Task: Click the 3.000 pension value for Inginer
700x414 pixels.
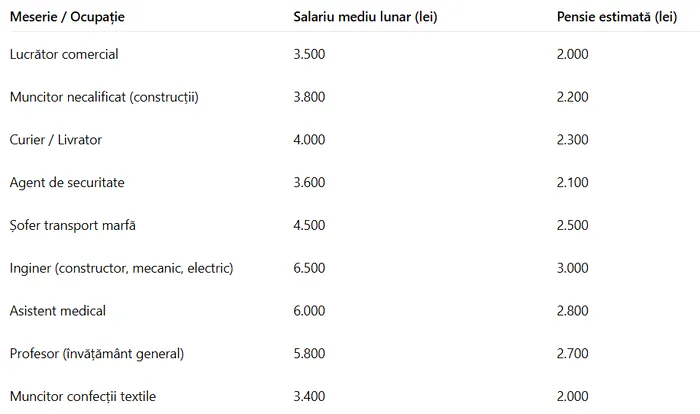Action: [573, 269]
